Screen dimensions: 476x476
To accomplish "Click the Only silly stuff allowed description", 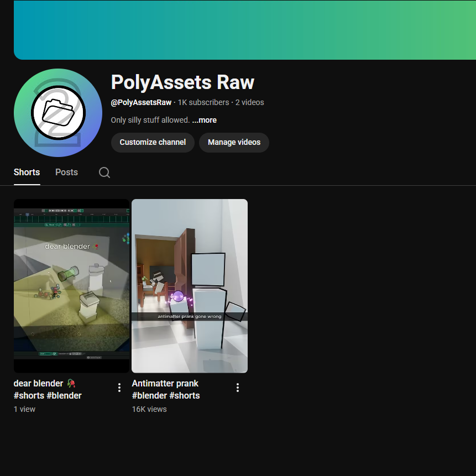I will pos(150,120).
